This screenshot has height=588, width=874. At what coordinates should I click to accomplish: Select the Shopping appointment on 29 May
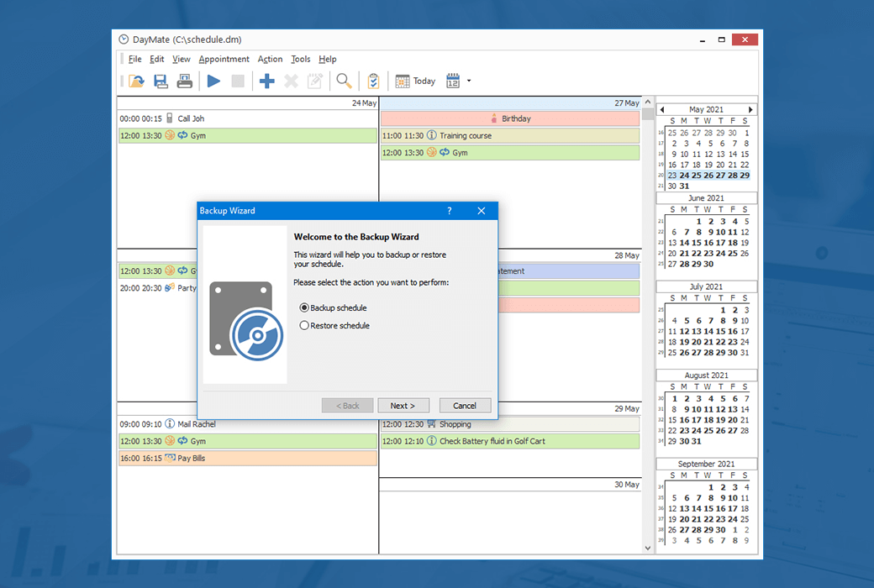click(x=510, y=424)
